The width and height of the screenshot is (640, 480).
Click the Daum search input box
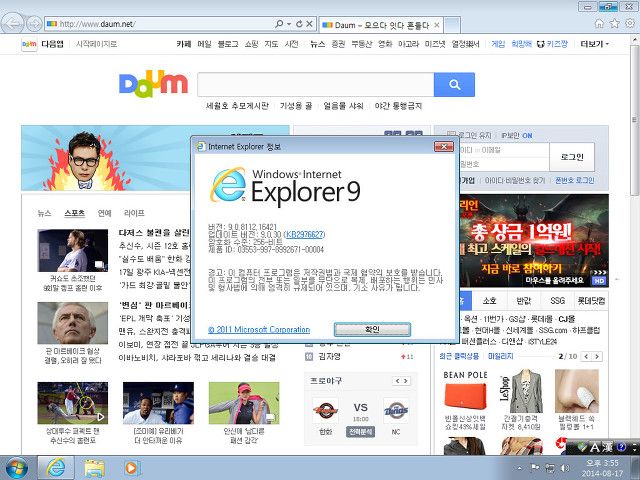(316, 84)
